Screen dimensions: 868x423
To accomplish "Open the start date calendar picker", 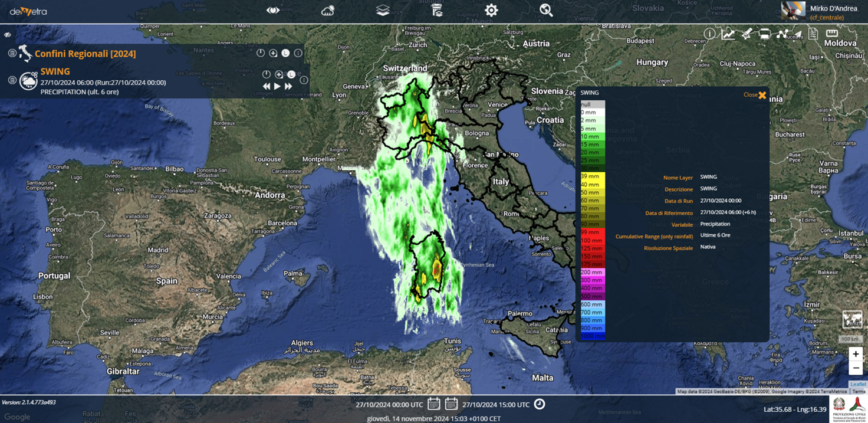I will pyautogui.click(x=433, y=404).
